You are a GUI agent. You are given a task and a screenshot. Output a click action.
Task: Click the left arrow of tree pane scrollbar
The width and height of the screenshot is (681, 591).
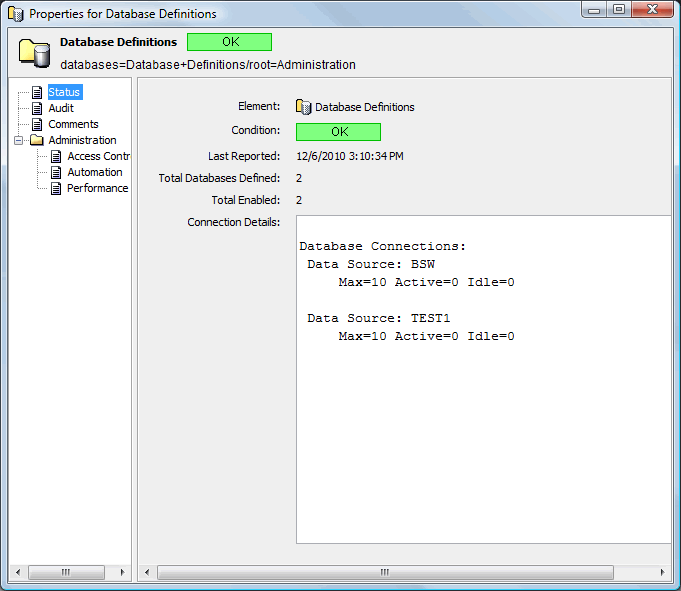[x=18, y=572]
